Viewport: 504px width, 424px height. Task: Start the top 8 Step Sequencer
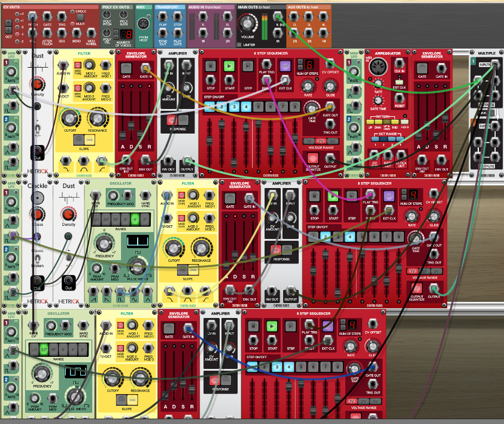229,66
